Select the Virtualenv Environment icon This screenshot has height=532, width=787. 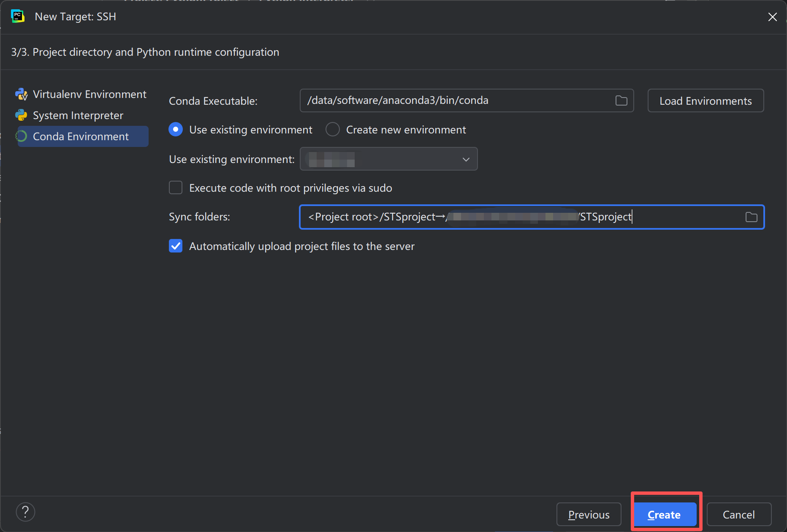point(22,94)
